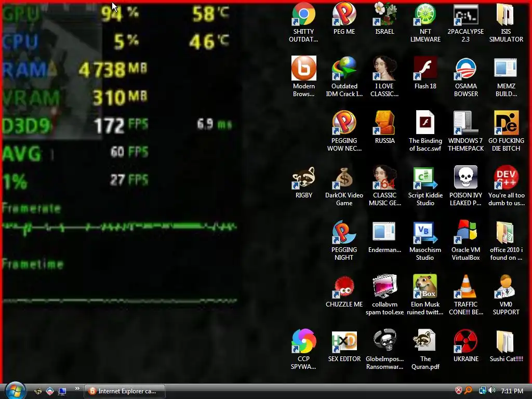Click the 7:11 PM taskbar clock
The height and width of the screenshot is (399, 532).
point(512,391)
